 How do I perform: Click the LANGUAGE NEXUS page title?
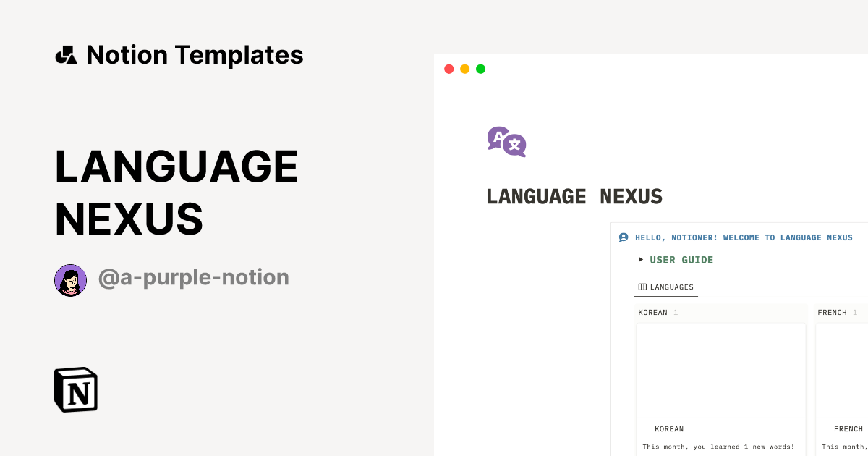pyautogui.click(x=574, y=196)
